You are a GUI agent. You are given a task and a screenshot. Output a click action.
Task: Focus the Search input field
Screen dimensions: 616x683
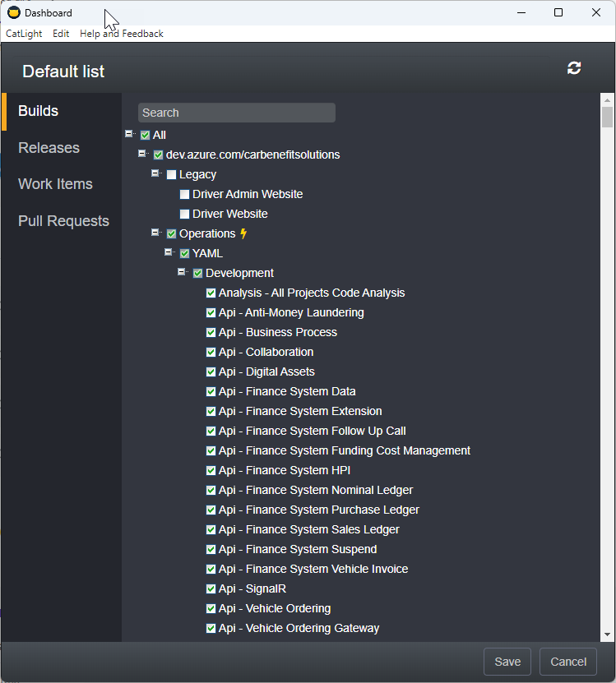point(237,113)
